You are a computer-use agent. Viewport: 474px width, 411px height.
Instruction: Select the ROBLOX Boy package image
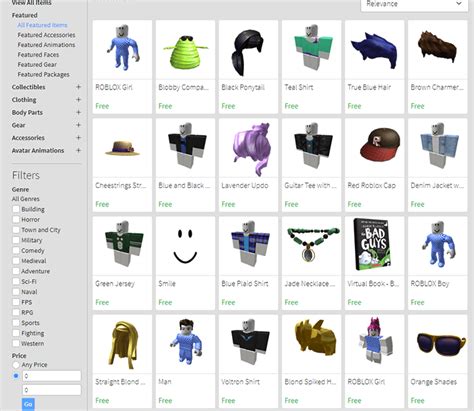click(437, 246)
